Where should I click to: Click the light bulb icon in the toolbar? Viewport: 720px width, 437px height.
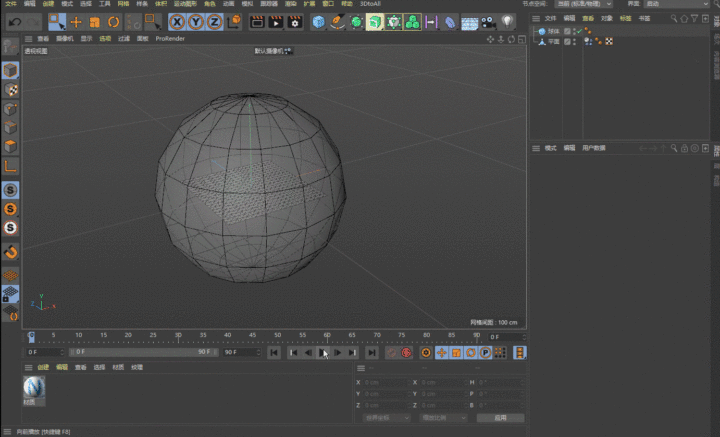[x=508, y=22]
